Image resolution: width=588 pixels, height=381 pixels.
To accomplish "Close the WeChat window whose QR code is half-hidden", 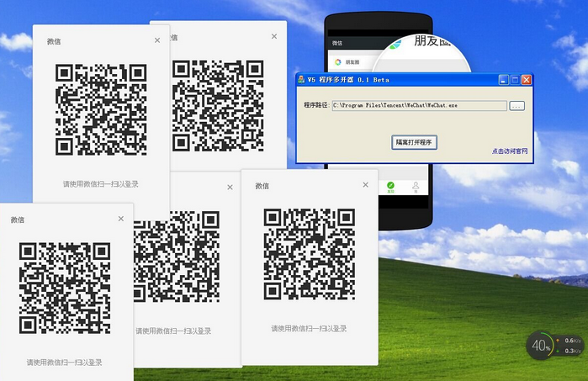I will 230,187.
